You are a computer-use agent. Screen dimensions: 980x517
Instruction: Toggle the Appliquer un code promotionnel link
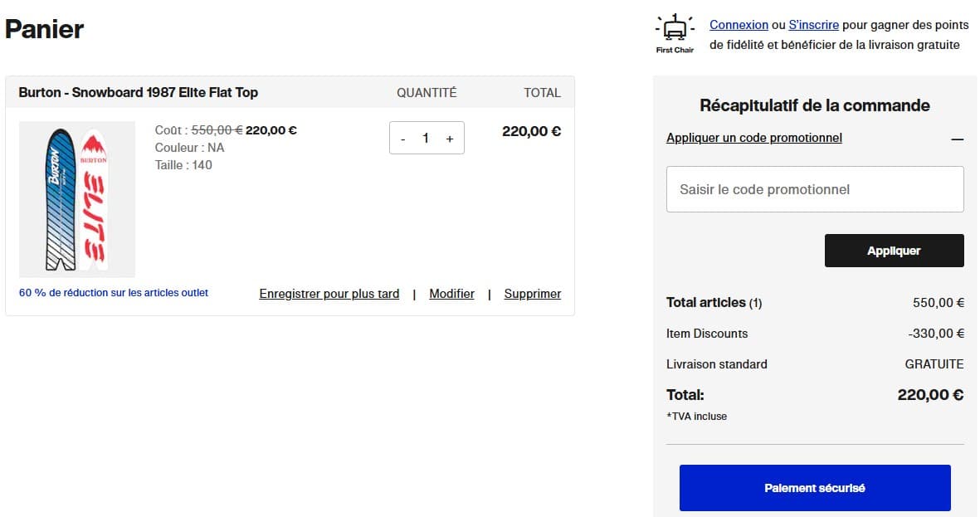coord(753,138)
